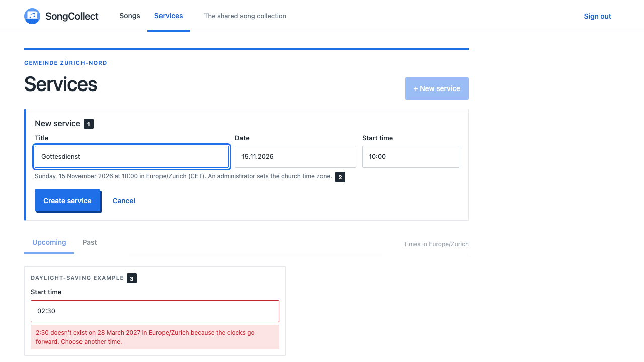The height and width of the screenshot is (362, 644).
Task: Click the + New service button
Action: tap(437, 88)
